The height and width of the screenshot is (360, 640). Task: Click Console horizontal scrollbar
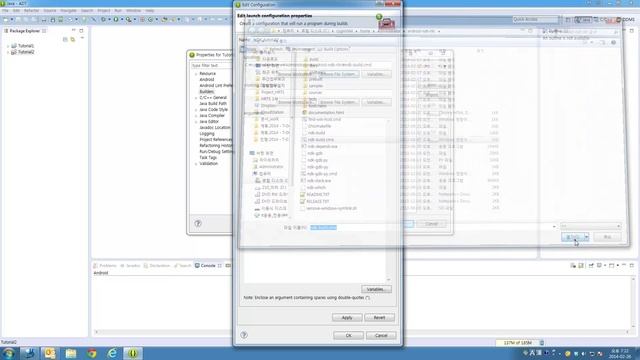click(x=362, y=332)
